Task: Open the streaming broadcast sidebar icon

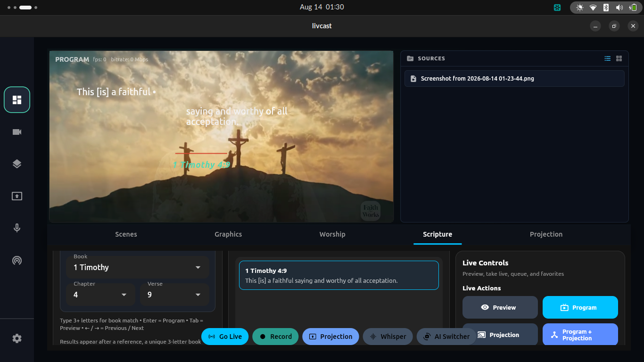Action: pos(17,260)
